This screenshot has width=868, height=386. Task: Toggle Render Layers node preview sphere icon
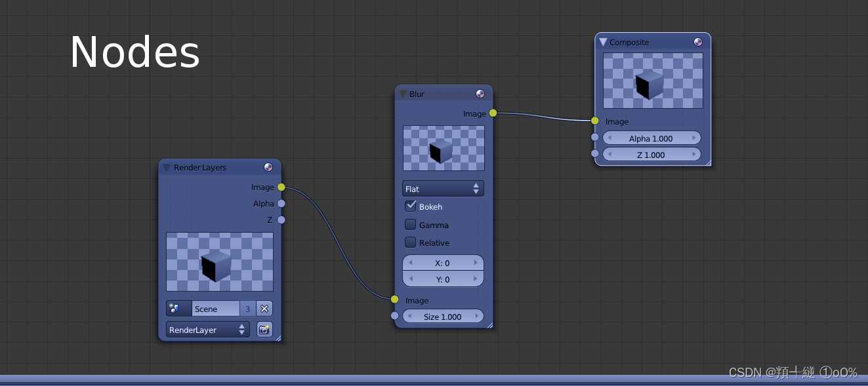click(268, 167)
